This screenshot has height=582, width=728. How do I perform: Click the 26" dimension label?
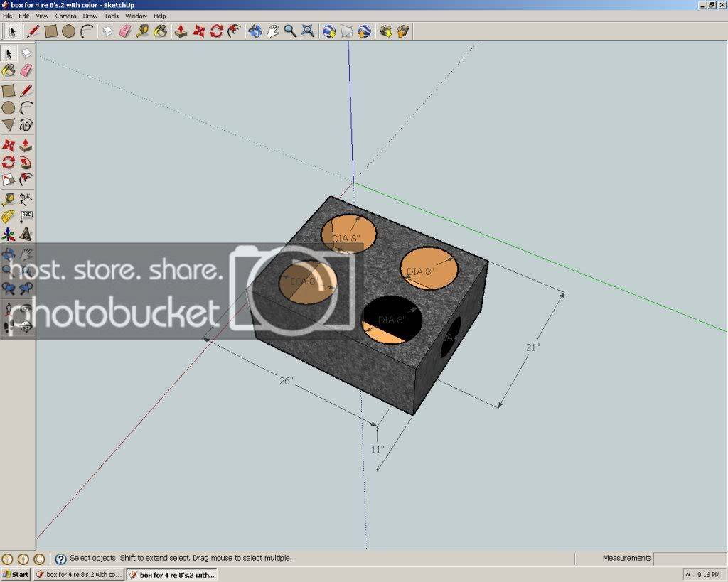287,381
